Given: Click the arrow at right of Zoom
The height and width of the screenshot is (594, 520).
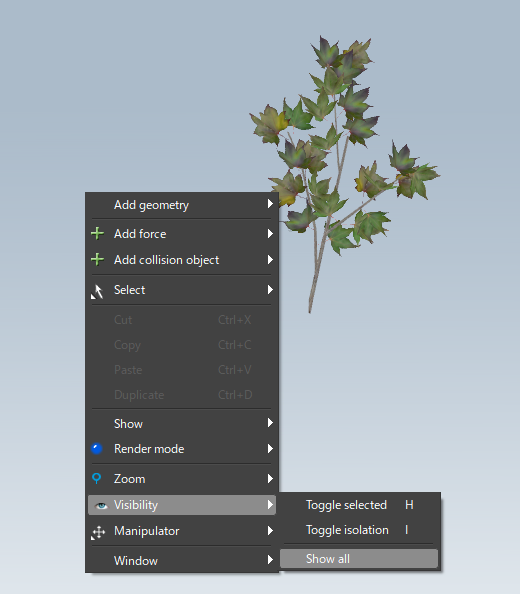Looking at the screenshot, I should [270, 478].
